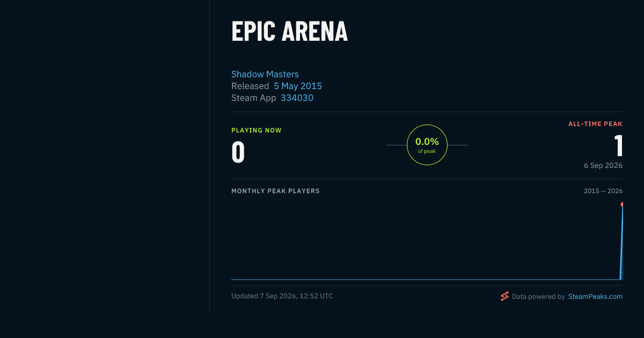Click the flat baseline of the chart
The width and height of the screenshot is (644, 338).
tap(425, 280)
